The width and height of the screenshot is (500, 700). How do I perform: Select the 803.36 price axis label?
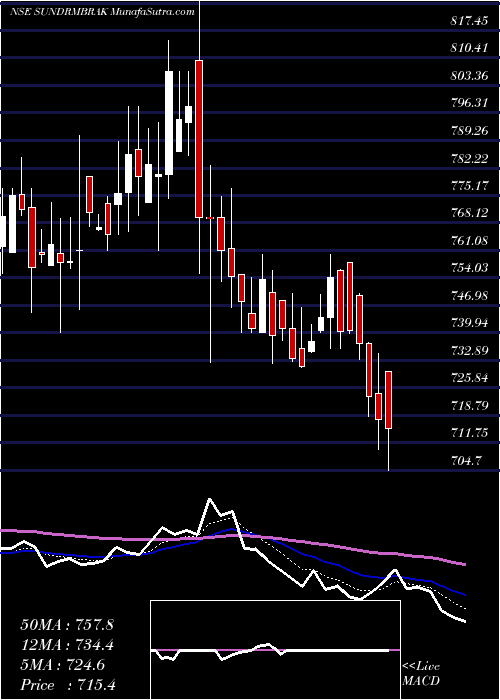(x=469, y=75)
